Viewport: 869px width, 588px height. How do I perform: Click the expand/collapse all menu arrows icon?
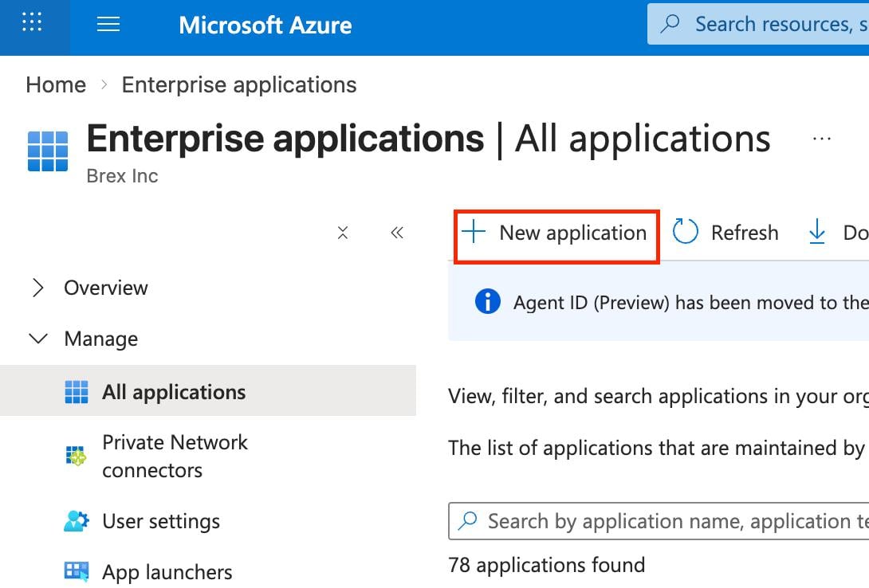(343, 233)
